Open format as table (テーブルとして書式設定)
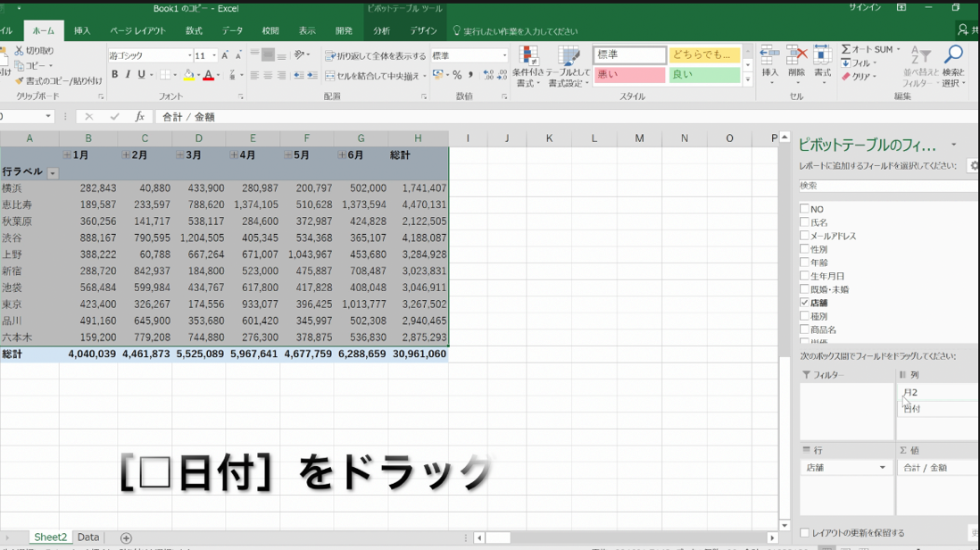The height and width of the screenshot is (550, 980). 569,66
